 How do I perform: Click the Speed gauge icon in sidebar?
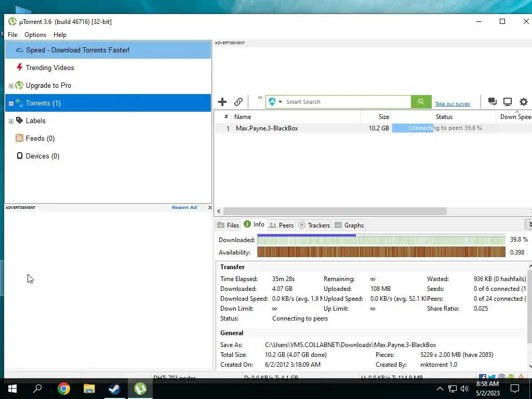tap(20, 50)
